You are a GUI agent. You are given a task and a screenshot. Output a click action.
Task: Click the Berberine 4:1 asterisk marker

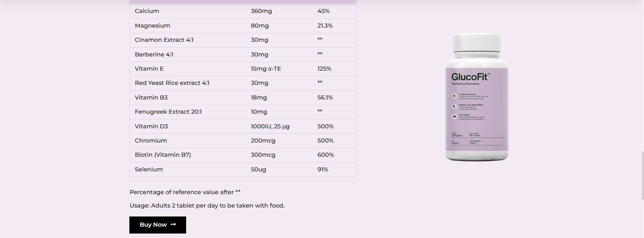coord(320,54)
